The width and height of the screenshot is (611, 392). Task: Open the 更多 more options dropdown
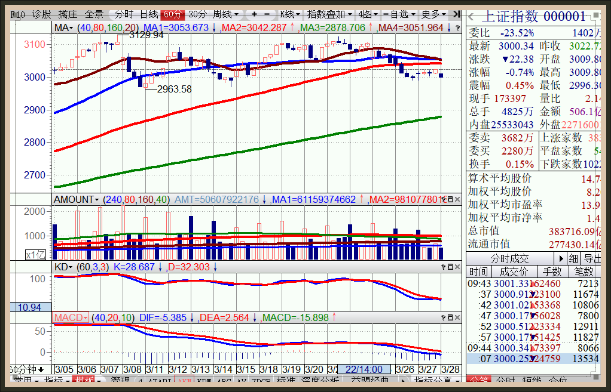433,14
